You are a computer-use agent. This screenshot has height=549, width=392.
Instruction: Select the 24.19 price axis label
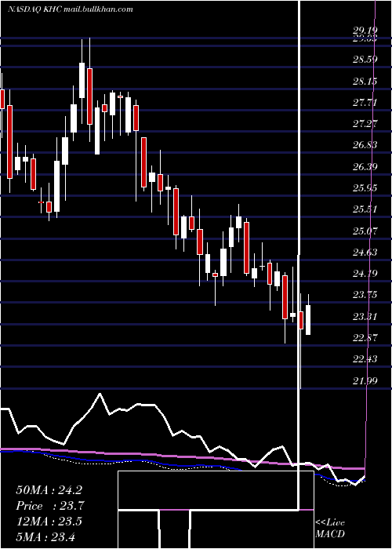pyautogui.click(x=365, y=274)
